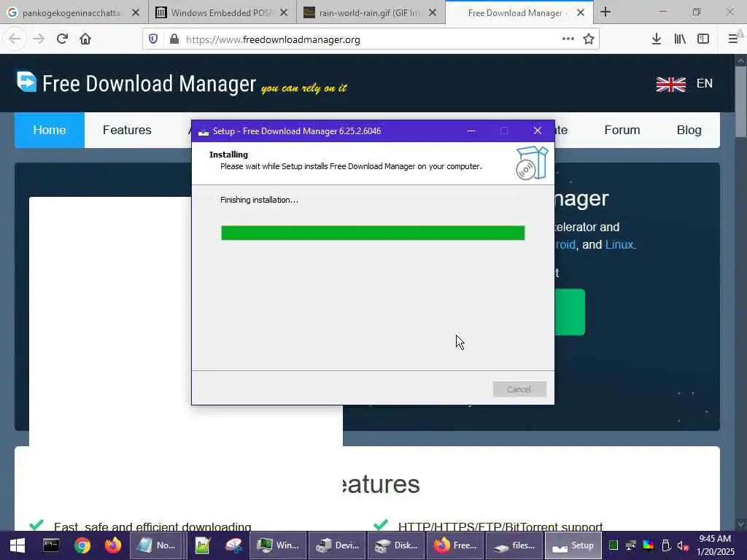
Task: Close the Windows Embedded POS tab
Action: (284, 13)
